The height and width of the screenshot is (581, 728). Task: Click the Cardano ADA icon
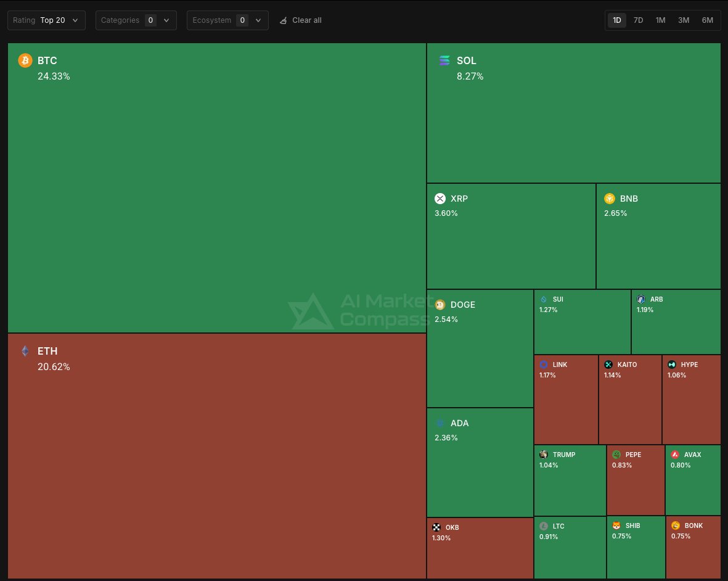tap(440, 423)
